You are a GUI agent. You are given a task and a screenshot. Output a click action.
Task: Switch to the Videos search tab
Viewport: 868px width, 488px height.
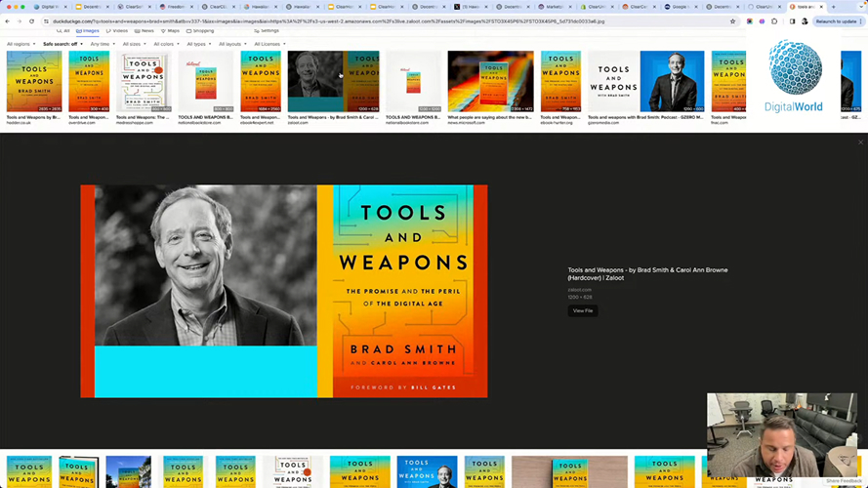(x=117, y=31)
